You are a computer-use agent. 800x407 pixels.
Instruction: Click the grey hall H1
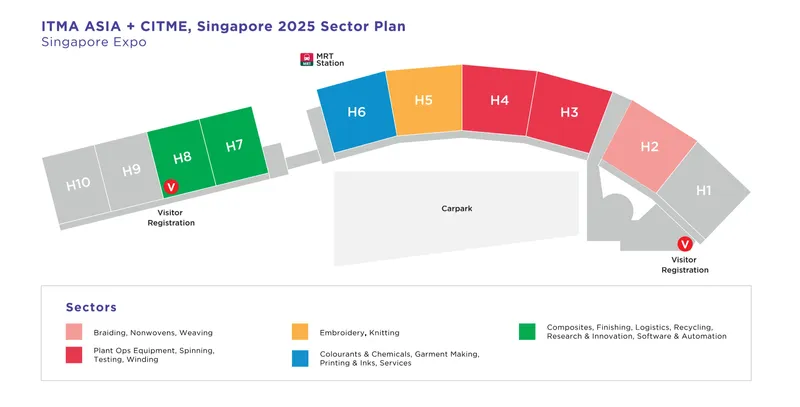(x=704, y=190)
